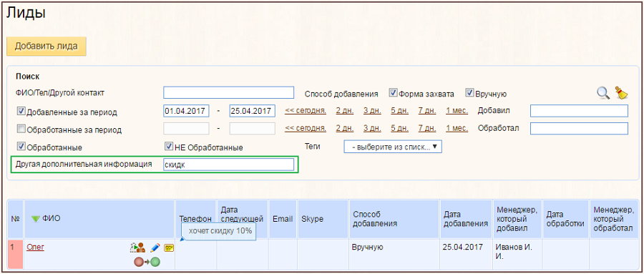Viewport: 644px width, 274px height.
Task: Click the Добавить лида button
Action: coord(47,46)
